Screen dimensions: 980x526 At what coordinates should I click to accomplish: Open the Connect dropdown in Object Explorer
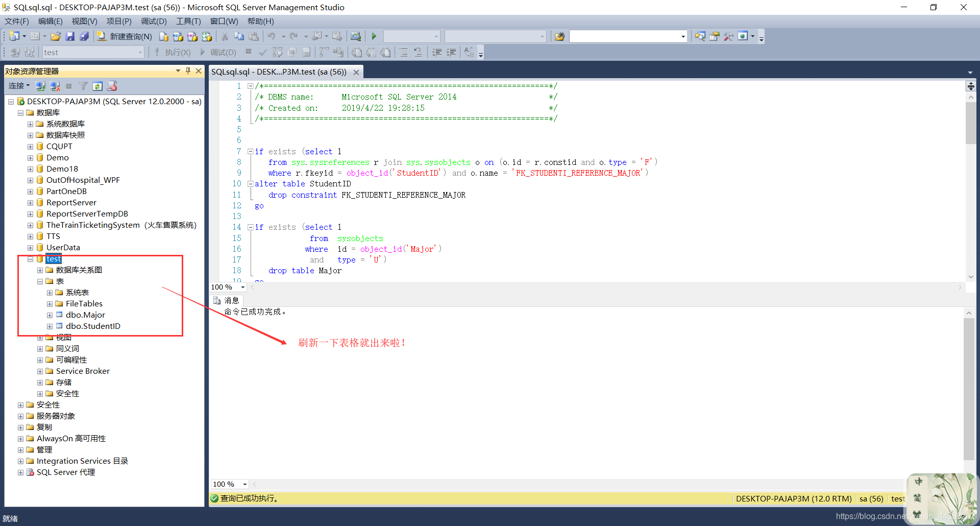pyautogui.click(x=19, y=86)
